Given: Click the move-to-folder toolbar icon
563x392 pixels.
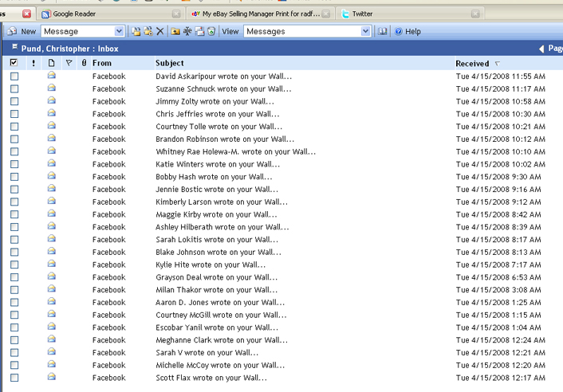Looking at the screenshot, I should click(136, 31).
